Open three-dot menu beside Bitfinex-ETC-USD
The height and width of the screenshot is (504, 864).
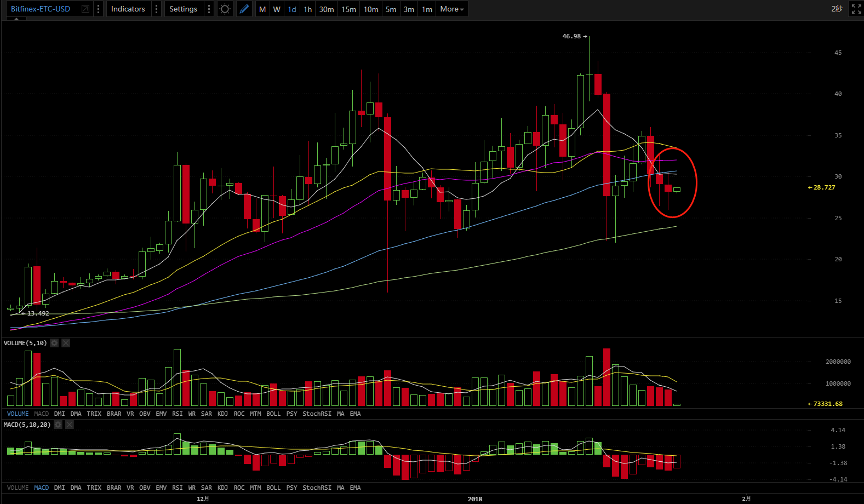(x=98, y=9)
